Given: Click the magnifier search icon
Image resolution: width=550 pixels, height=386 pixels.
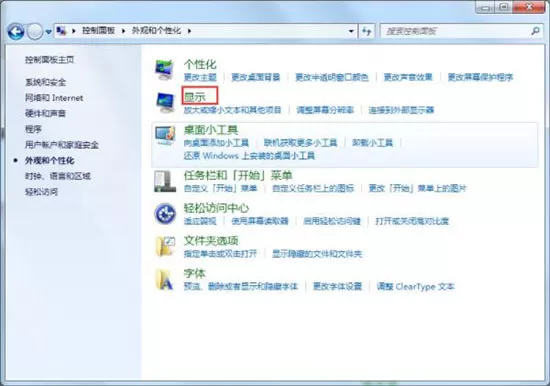Looking at the screenshot, I should pyautogui.click(x=535, y=31).
